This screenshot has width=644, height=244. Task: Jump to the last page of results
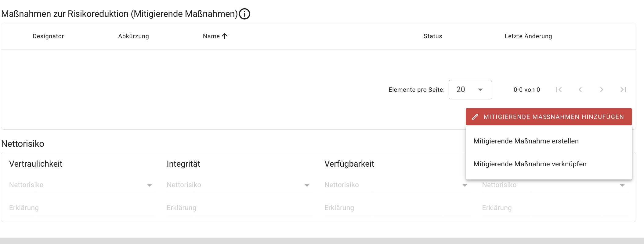tap(623, 90)
